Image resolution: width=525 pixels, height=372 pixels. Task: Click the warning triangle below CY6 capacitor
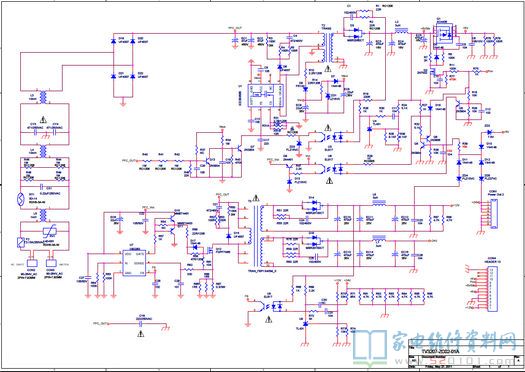coord(141,333)
